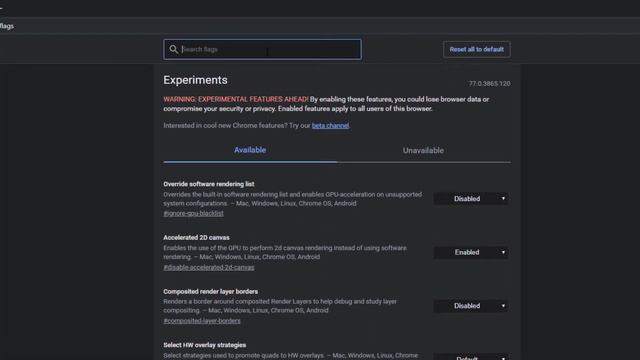Image resolution: width=640 pixels, height=360 pixels.
Task: Click Reset all to default button
Action: (x=476, y=49)
